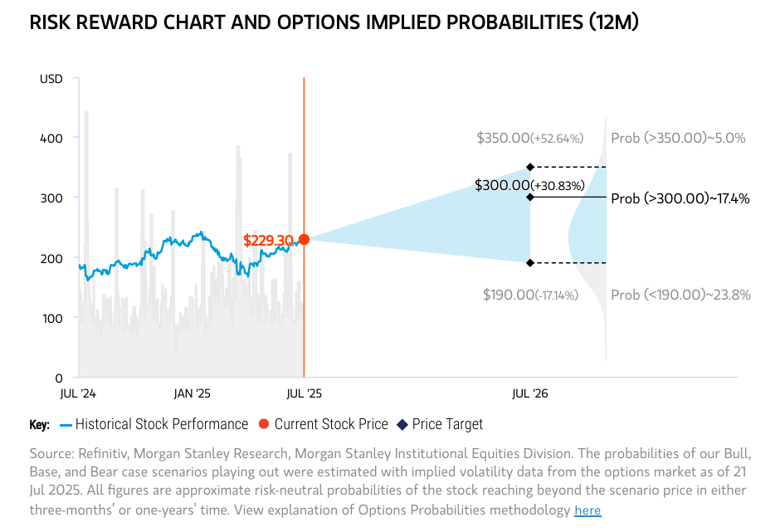780x532 pixels.
Task: Click the orange dot icon in the key
Action: coord(264,424)
